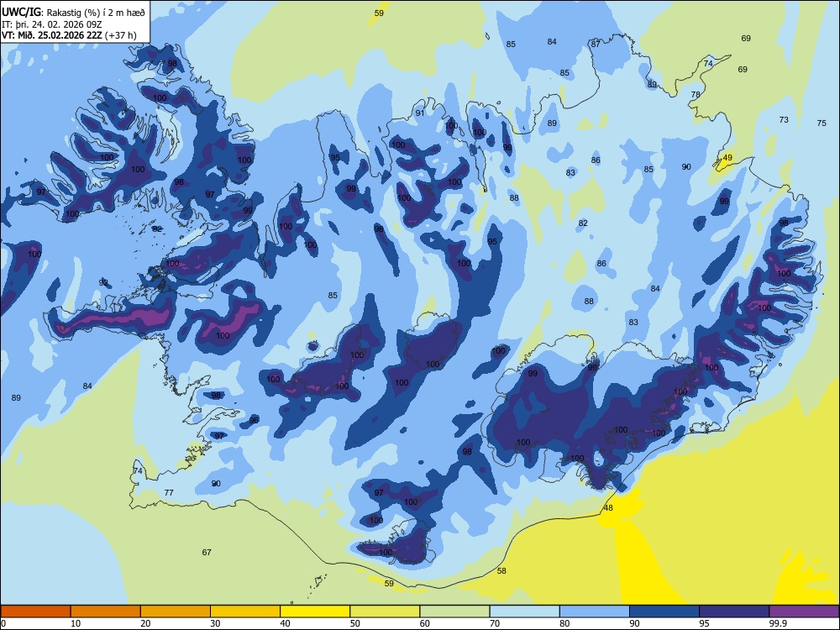The image size is (840, 630).
Task: Click the dark orange 0–10 legend swatch
Action: click(x=35, y=612)
